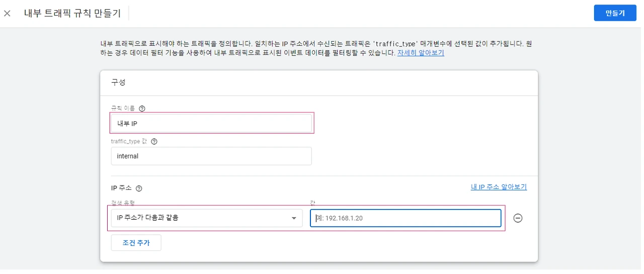This screenshot has height=274, width=644.
Task: Focus the 규칙 이름 field containing 내부 IP
Action: pyautogui.click(x=211, y=123)
